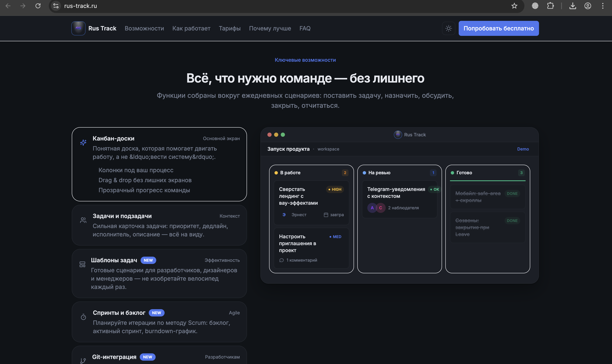Click the A observer avatar

click(x=372, y=208)
